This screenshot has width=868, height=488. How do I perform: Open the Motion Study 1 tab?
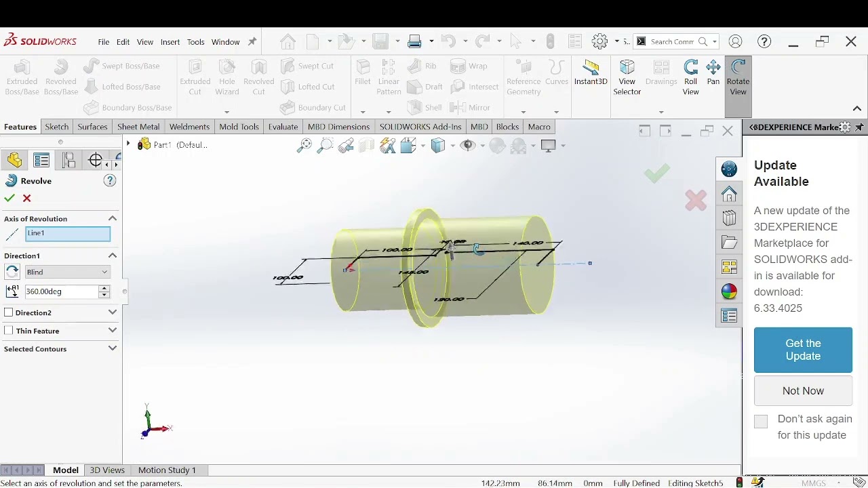pyautogui.click(x=167, y=470)
